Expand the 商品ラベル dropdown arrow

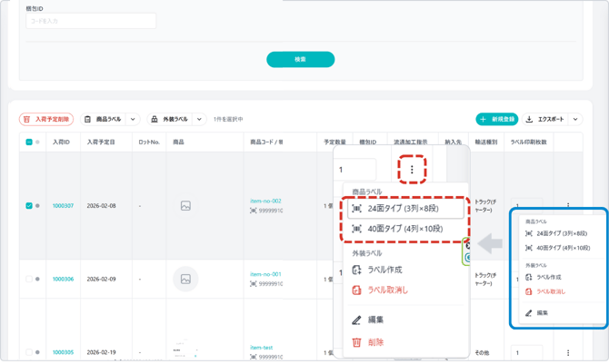click(x=133, y=119)
